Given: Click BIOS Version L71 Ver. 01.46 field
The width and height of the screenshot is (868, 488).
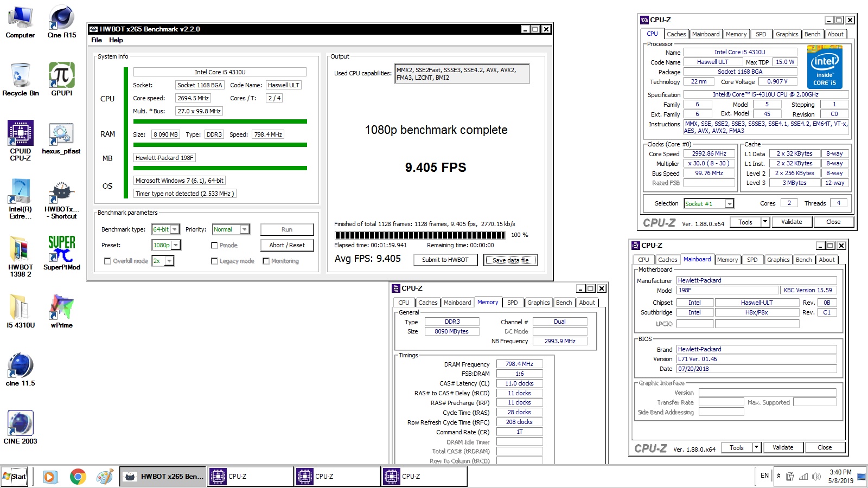Looking at the screenshot, I should 756,359.
